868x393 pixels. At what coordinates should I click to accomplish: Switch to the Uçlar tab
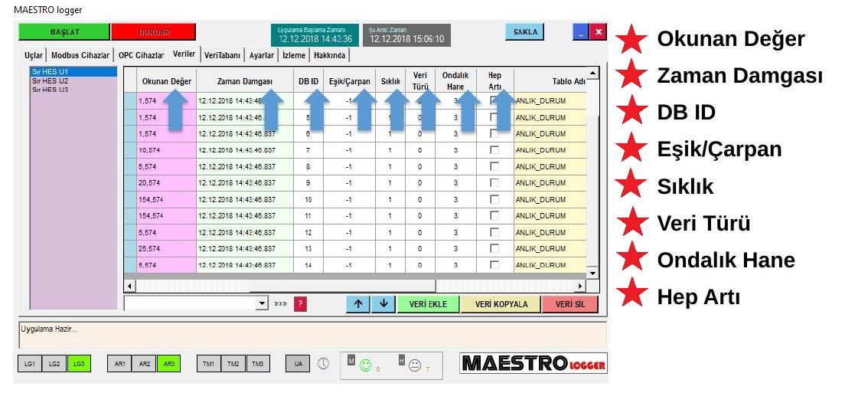[33, 55]
